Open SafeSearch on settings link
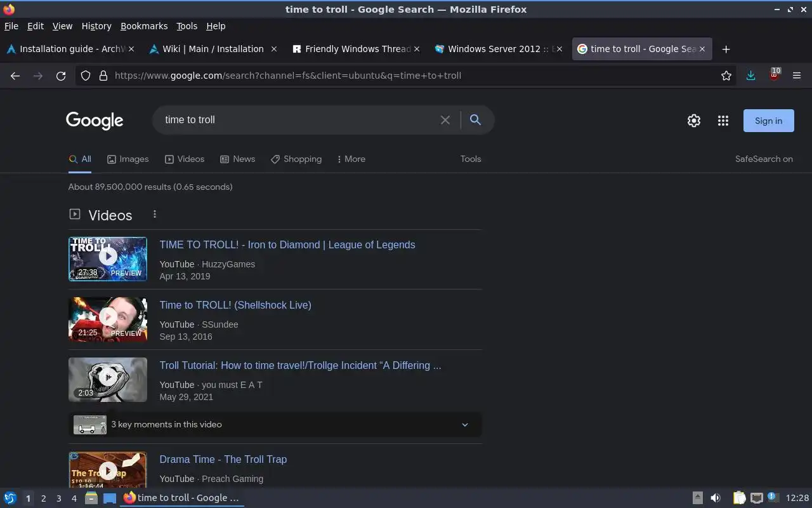 coord(764,159)
